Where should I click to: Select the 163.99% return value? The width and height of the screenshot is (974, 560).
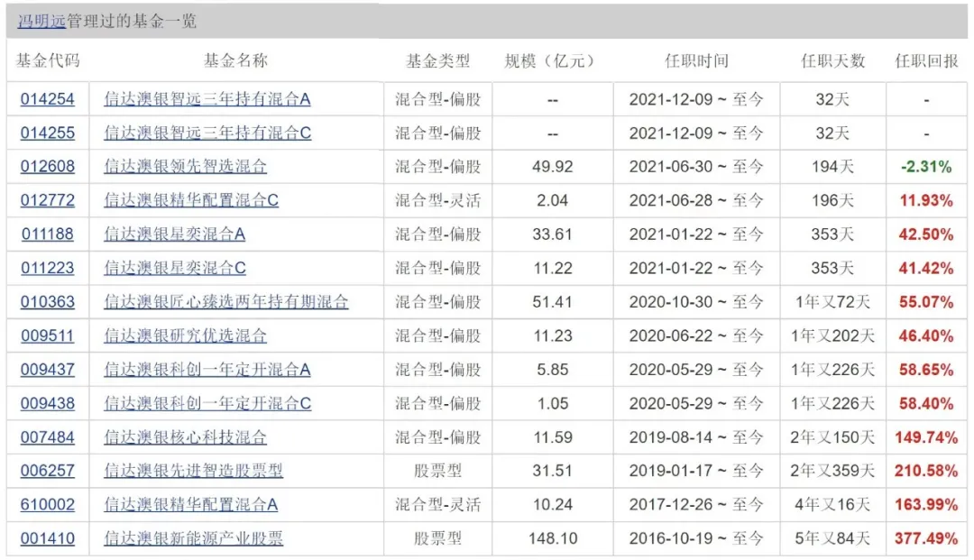click(926, 504)
